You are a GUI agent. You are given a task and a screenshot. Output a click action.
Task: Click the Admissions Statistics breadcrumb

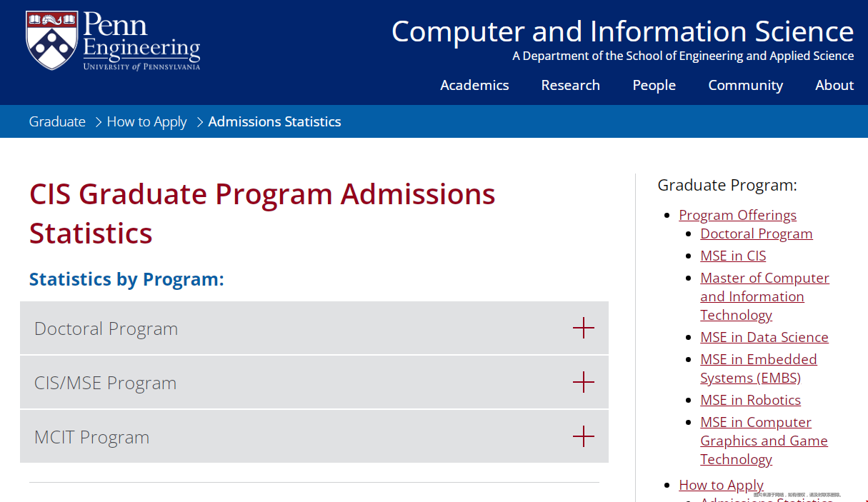pos(274,121)
